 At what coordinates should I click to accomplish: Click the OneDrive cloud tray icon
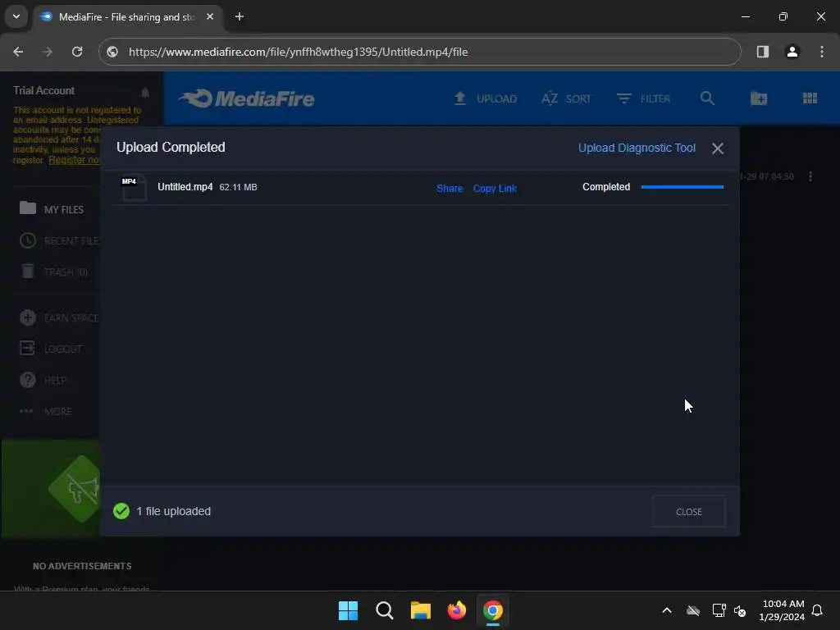[x=692, y=610]
